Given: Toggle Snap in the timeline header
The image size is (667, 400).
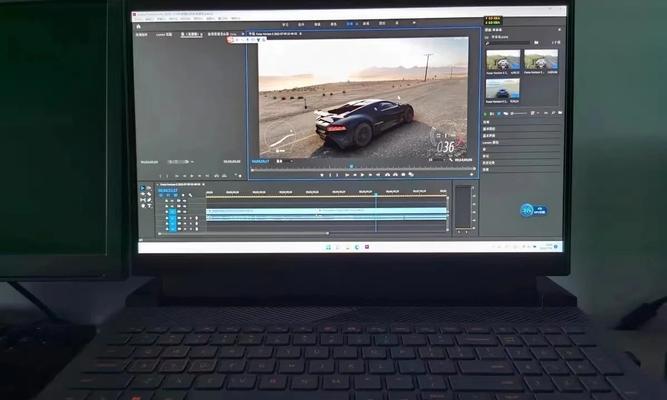Looking at the screenshot, I should (168, 195).
